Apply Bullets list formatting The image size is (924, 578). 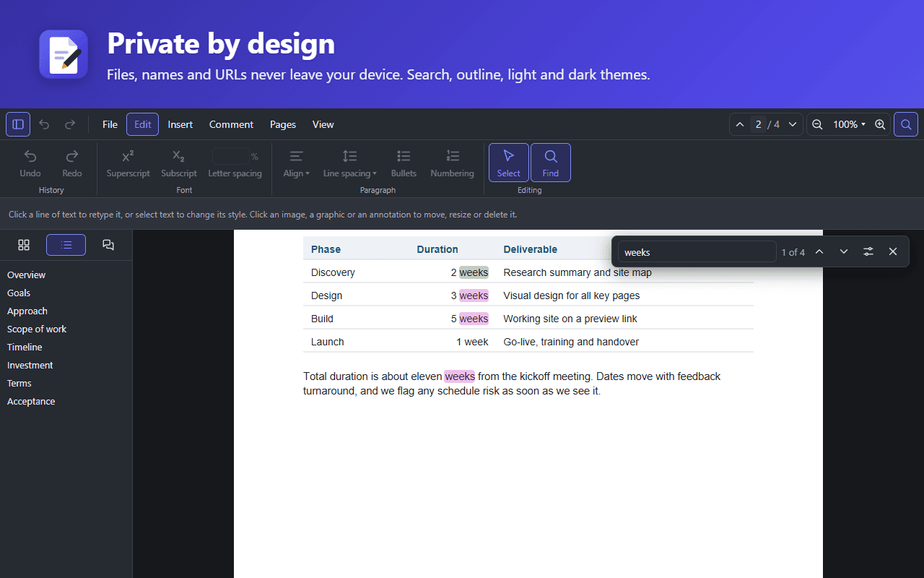coord(404,163)
